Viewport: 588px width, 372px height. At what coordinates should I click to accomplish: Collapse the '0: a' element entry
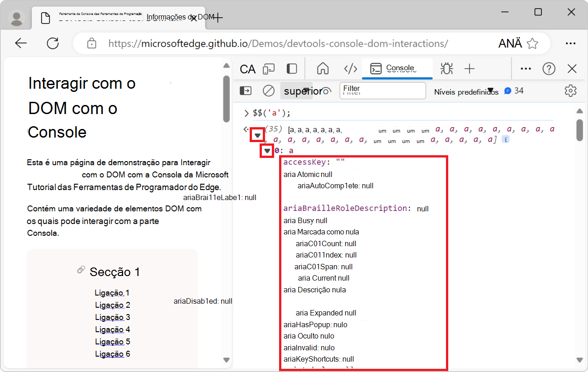[267, 150]
